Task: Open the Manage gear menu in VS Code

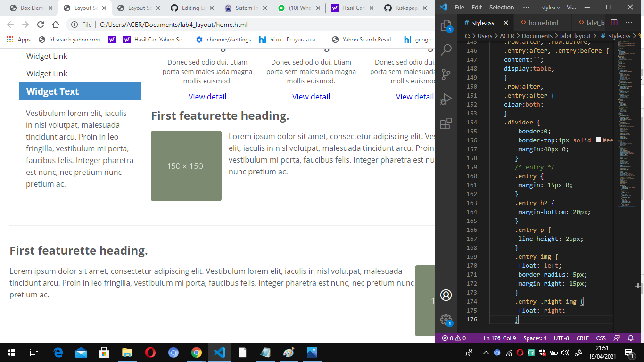Action: [446, 320]
